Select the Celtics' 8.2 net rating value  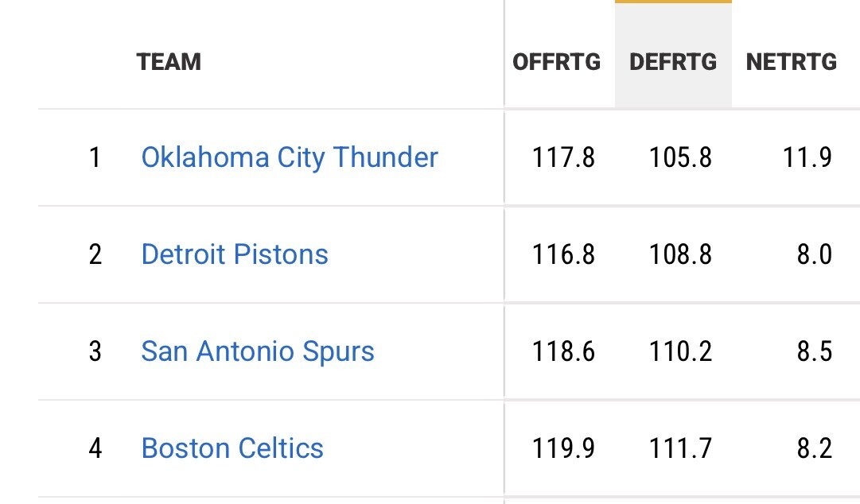click(815, 448)
